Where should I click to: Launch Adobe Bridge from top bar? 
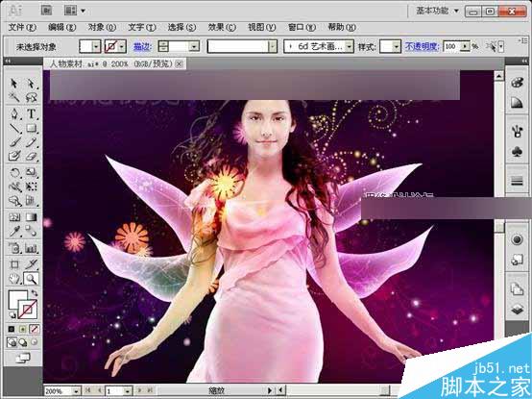pyautogui.click(x=46, y=11)
